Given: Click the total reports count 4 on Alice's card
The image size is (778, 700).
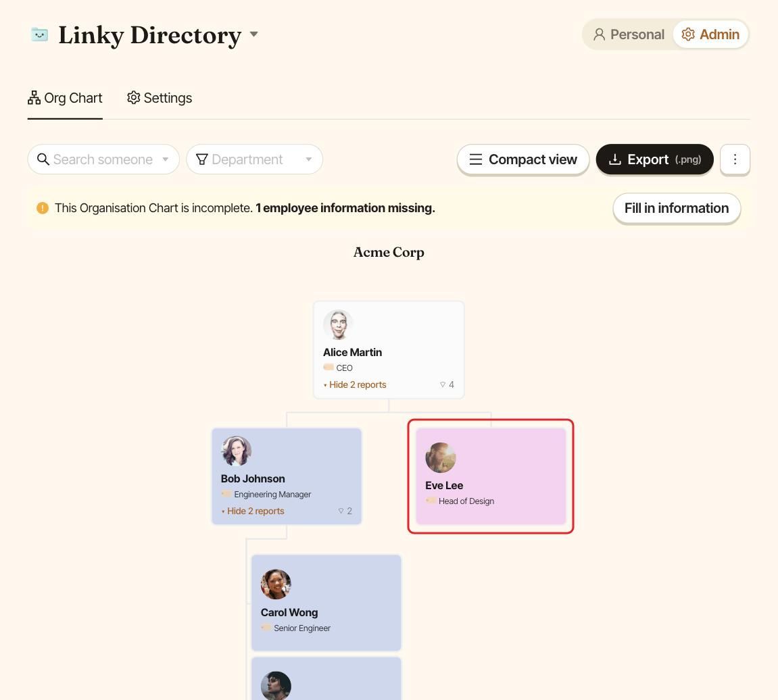Looking at the screenshot, I should coord(447,384).
